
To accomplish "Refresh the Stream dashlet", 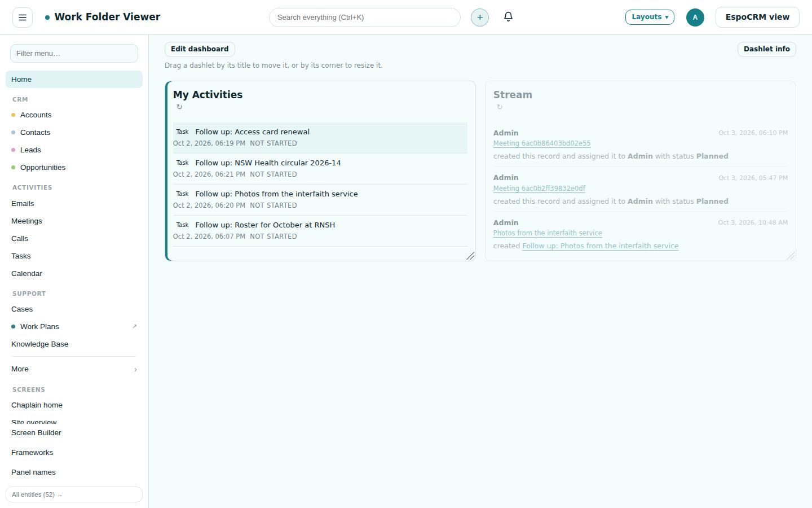I will pos(500,107).
